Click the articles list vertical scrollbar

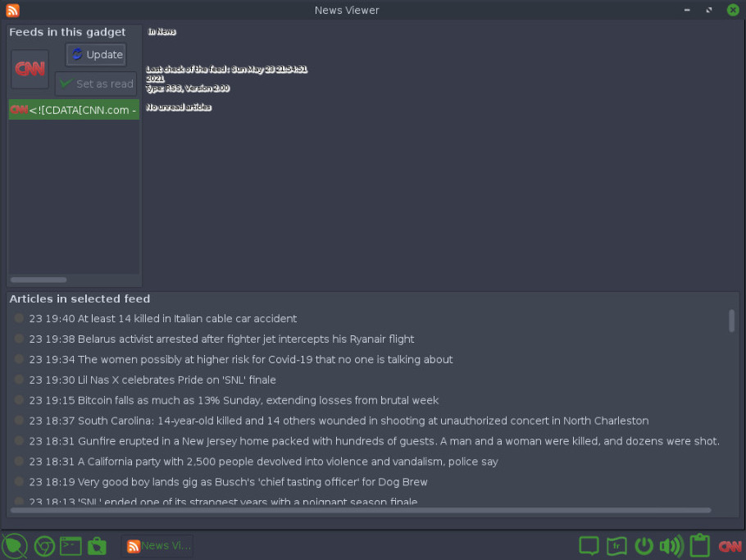(732, 321)
